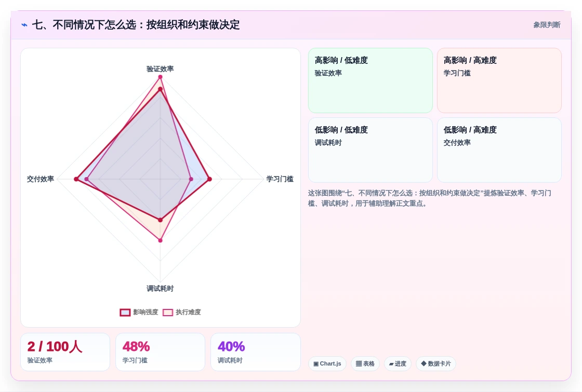Click the Chart.js tag

[x=327, y=363]
